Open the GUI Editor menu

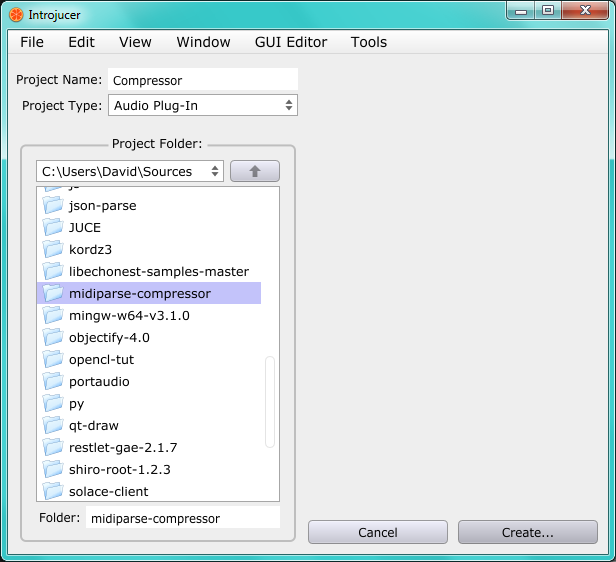(291, 42)
